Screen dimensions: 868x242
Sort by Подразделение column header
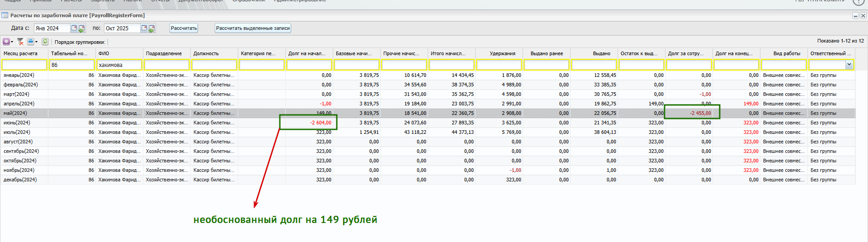click(x=167, y=53)
